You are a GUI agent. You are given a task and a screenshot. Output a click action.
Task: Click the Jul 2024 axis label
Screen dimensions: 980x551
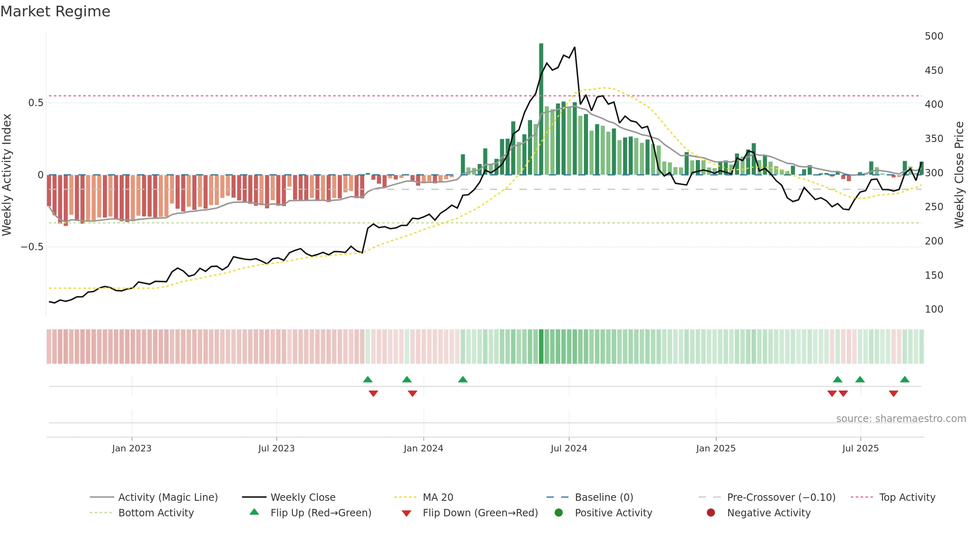click(x=569, y=449)
